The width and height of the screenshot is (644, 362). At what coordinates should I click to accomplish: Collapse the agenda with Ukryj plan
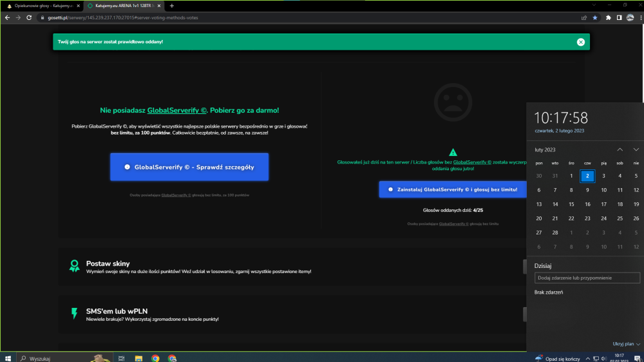626,344
